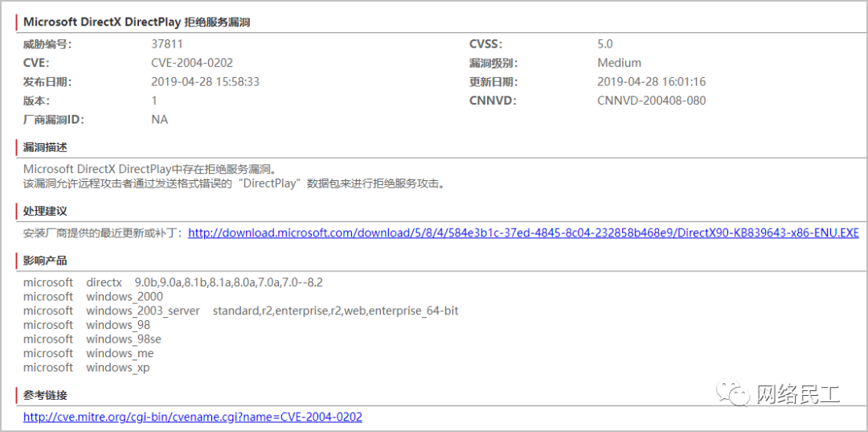The height and width of the screenshot is (432, 868).
Task: Click the CNNVD label
Action: (x=493, y=101)
